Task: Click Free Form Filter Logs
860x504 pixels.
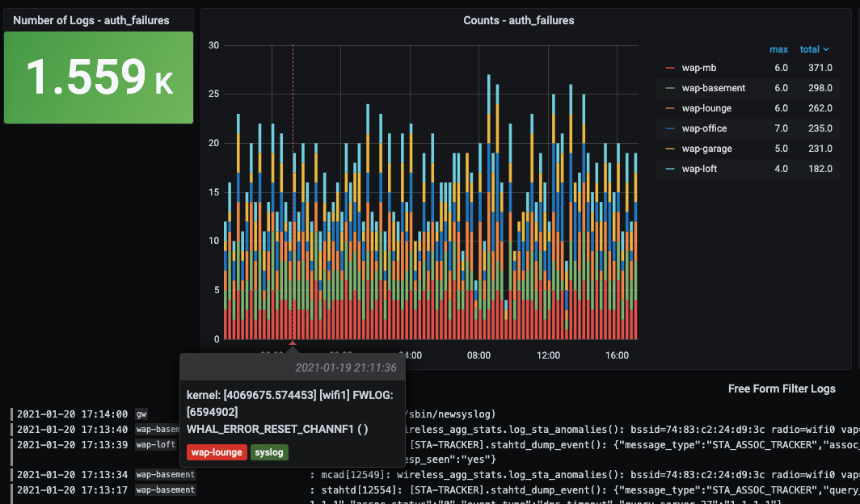Action: point(782,388)
